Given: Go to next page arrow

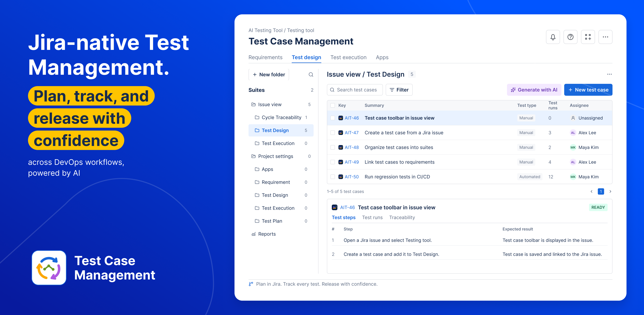Looking at the screenshot, I should click(610, 191).
